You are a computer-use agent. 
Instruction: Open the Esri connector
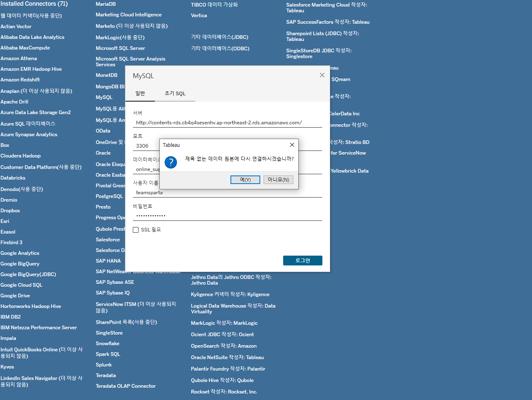[x=5, y=221]
